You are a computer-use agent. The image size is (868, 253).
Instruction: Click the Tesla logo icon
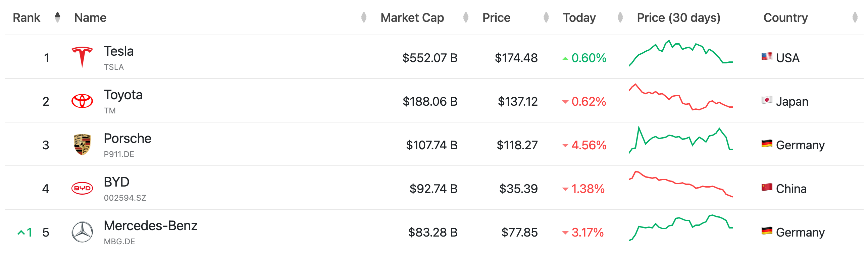click(82, 57)
